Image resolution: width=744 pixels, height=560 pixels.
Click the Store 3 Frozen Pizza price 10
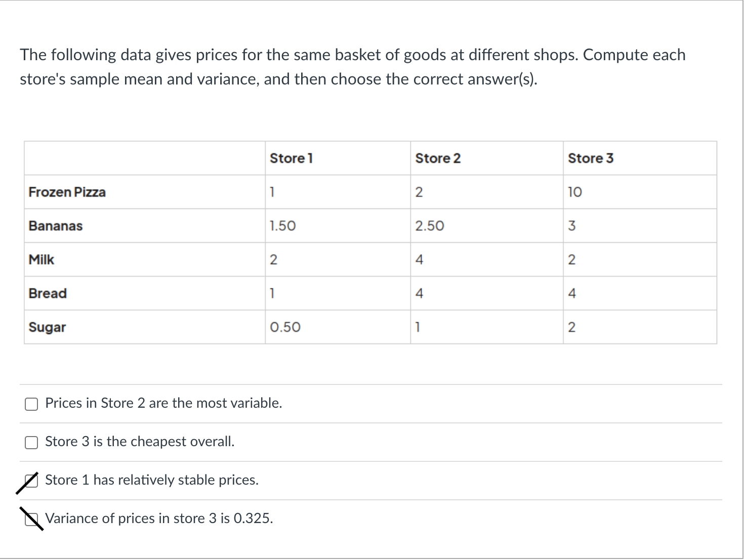pyautogui.click(x=575, y=192)
